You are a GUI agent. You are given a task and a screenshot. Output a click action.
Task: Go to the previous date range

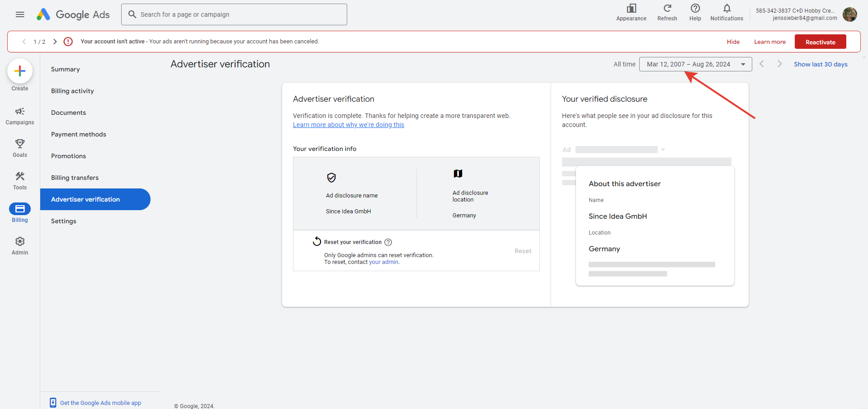pyautogui.click(x=762, y=64)
